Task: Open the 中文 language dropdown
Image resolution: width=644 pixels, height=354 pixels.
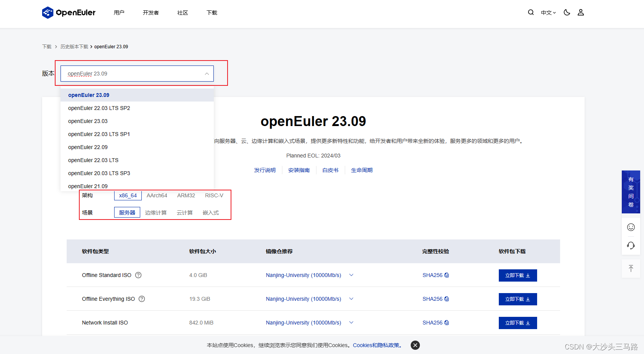Action: tap(548, 13)
